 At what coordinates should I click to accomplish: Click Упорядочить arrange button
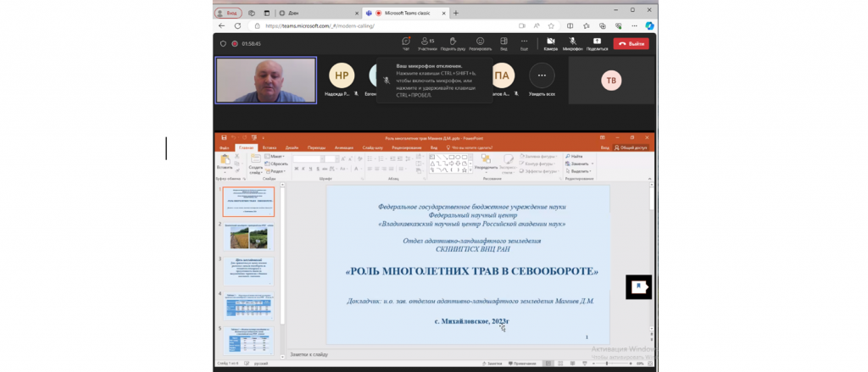coord(486,163)
